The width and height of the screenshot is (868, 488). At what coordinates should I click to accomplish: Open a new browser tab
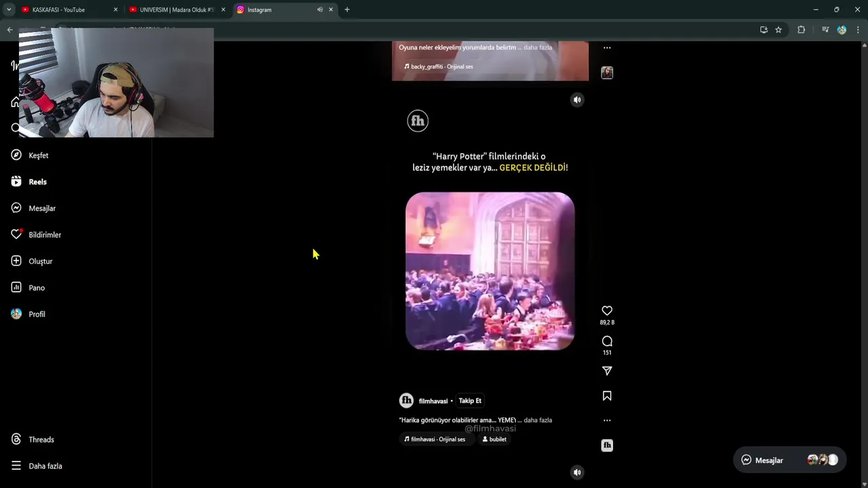347,9
